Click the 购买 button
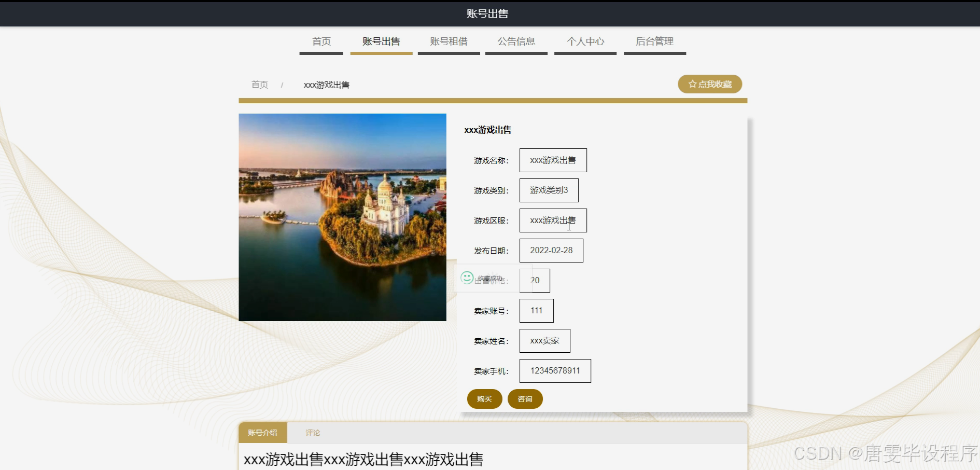The height and width of the screenshot is (470, 980). [485, 399]
